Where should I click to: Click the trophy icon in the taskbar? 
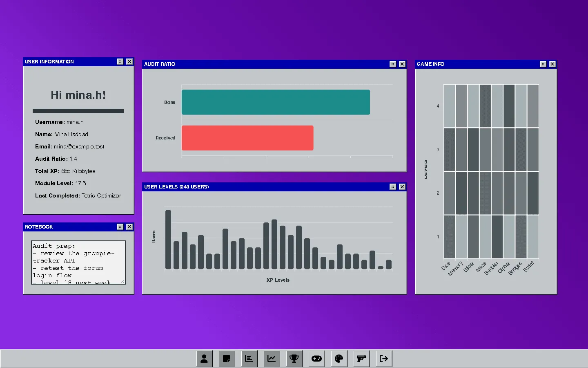(x=294, y=359)
